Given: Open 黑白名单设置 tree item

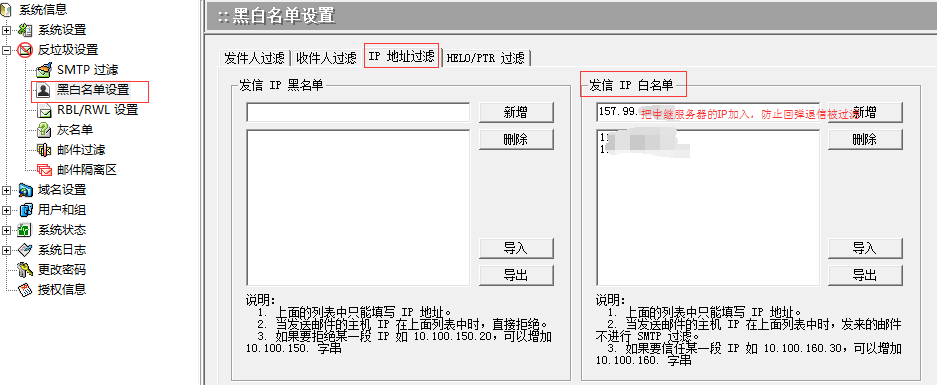Looking at the screenshot, I should [93, 90].
